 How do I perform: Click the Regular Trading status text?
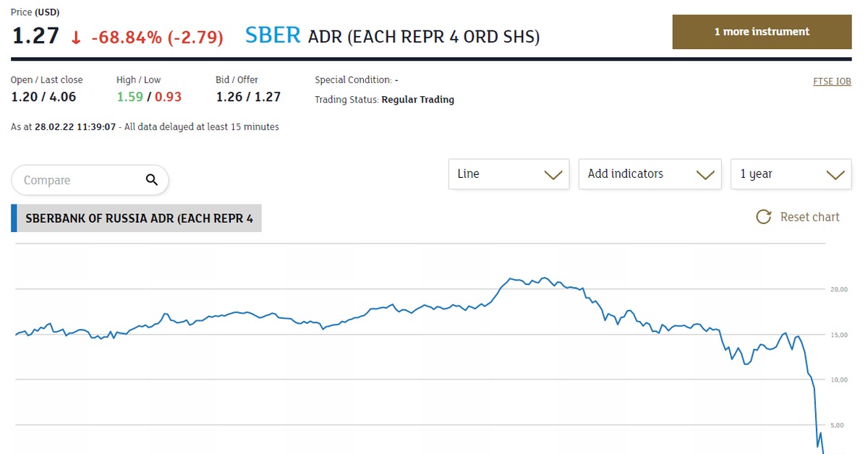pos(417,100)
